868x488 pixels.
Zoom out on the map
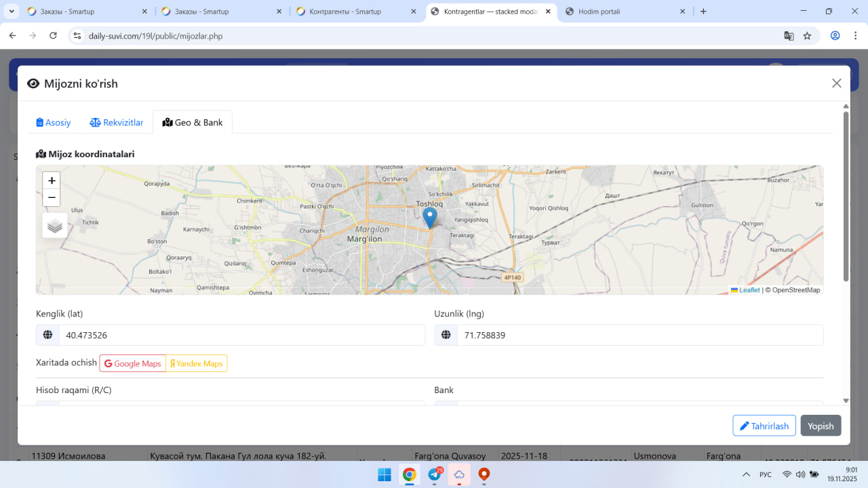(52, 198)
